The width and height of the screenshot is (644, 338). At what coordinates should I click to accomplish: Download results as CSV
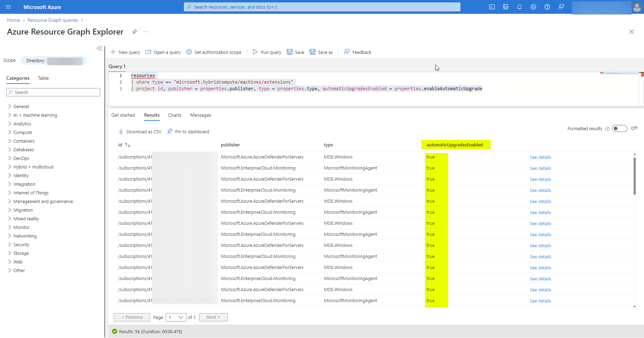pos(140,132)
